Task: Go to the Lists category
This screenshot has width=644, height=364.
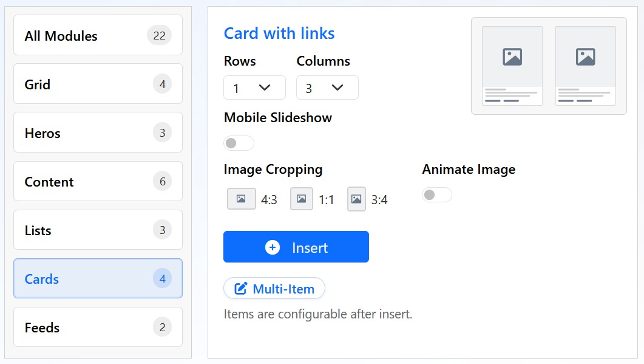Action: coord(98,230)
